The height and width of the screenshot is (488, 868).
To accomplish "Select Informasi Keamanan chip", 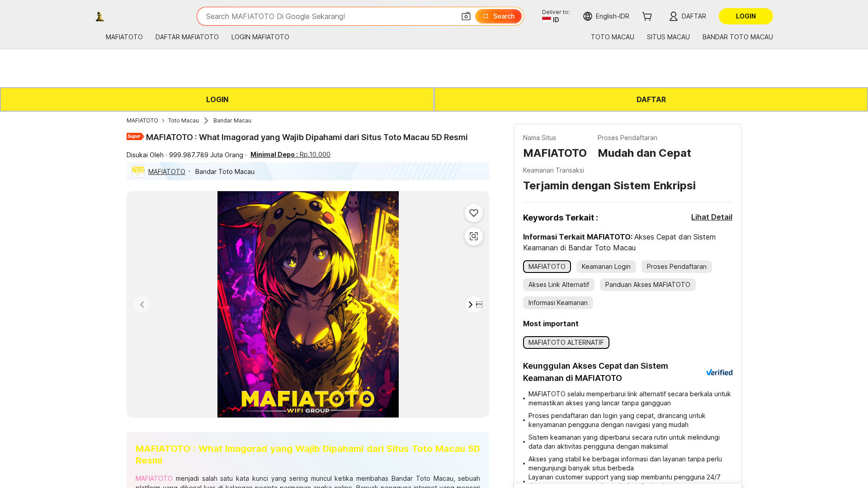I will pyautogui.click(x=558, y=303).
